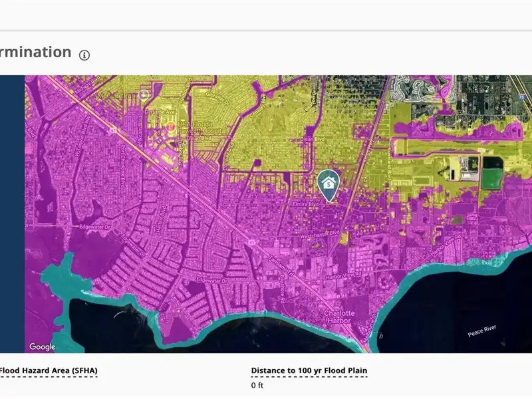This screenshot has width=532, height=399.
Task: Open the Flood Hazard Area (SFHA) definition
Action: pos(48,371)
